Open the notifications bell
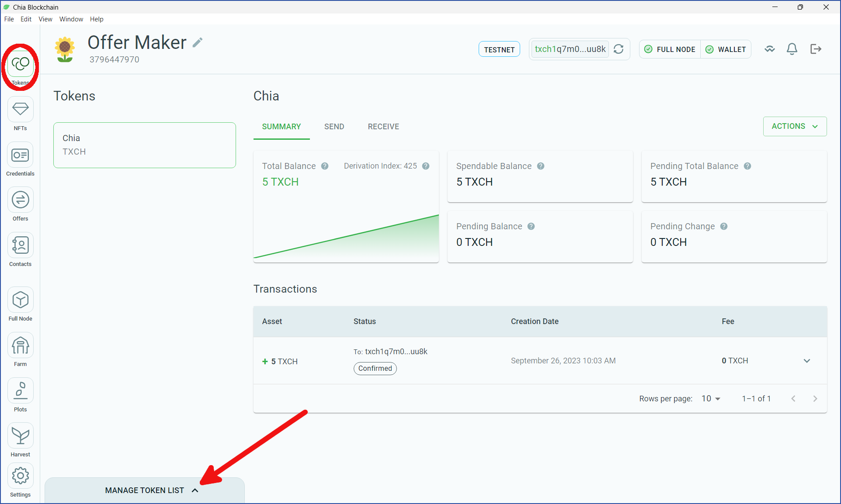This screenshot has width=841, height=504. coord(792,49)
